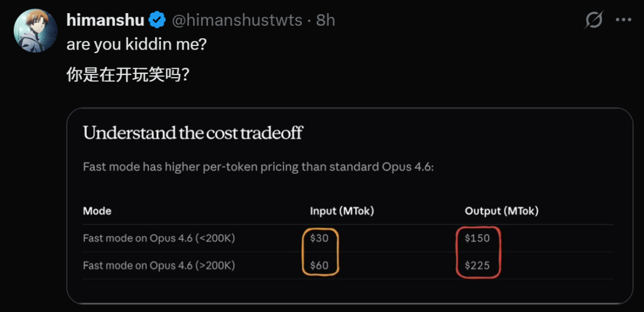Viewport: 644px width, 312px height.
Task: Click the $225 output price value
Action: pyautogui.click(x=477, y=265)
